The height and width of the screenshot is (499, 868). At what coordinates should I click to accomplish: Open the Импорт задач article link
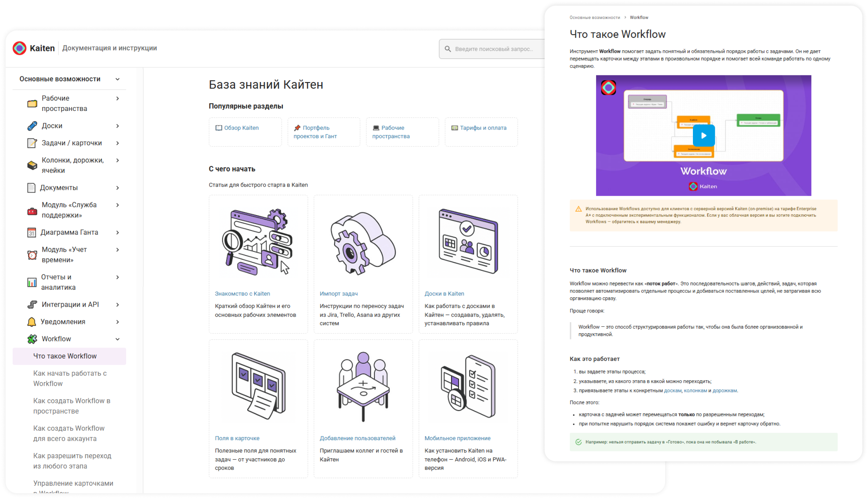point(339,294)
